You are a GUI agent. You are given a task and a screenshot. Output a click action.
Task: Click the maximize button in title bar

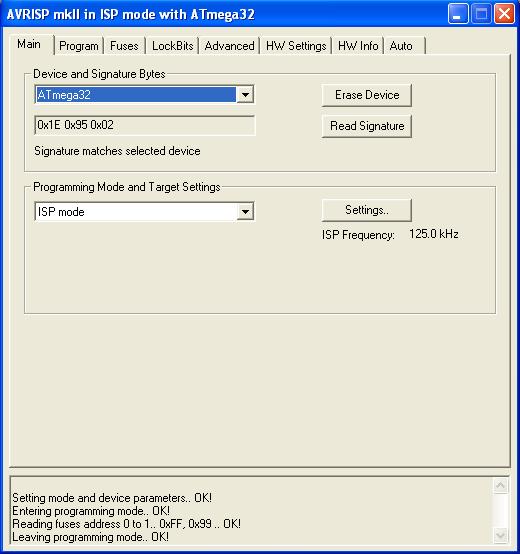pyautogui.click(x=481, y=14)
